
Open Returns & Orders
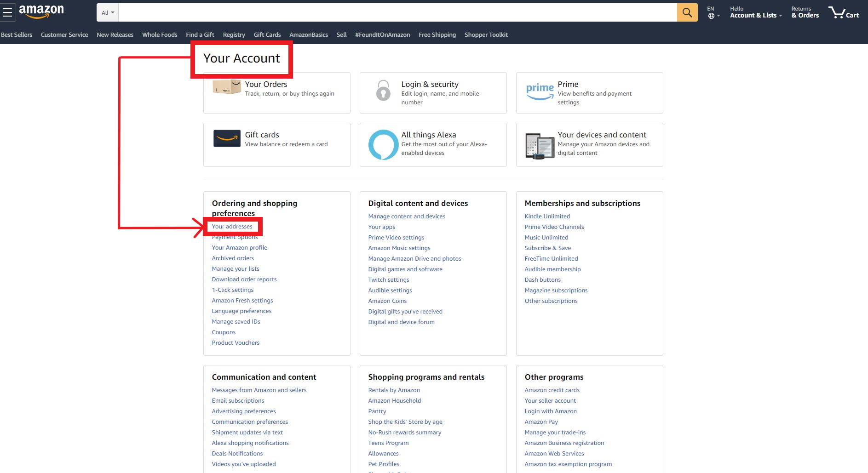click(805, 12)
